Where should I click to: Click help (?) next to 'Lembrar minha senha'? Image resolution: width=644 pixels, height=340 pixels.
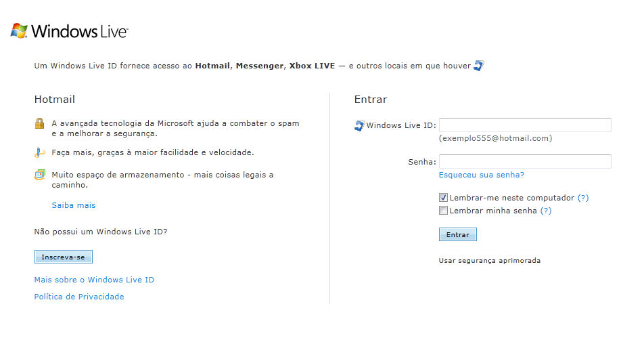coord(545,211)
